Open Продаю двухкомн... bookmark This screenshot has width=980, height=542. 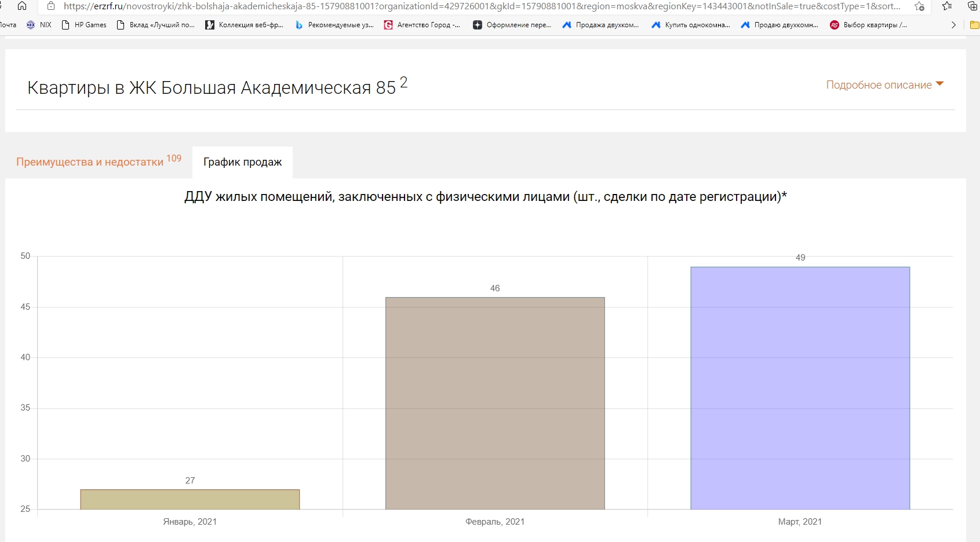pyautogui.click(x=779, y=25)
